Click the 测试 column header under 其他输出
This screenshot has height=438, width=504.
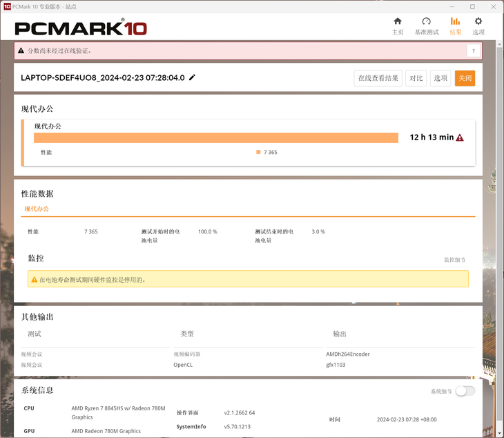pos(34,334)
